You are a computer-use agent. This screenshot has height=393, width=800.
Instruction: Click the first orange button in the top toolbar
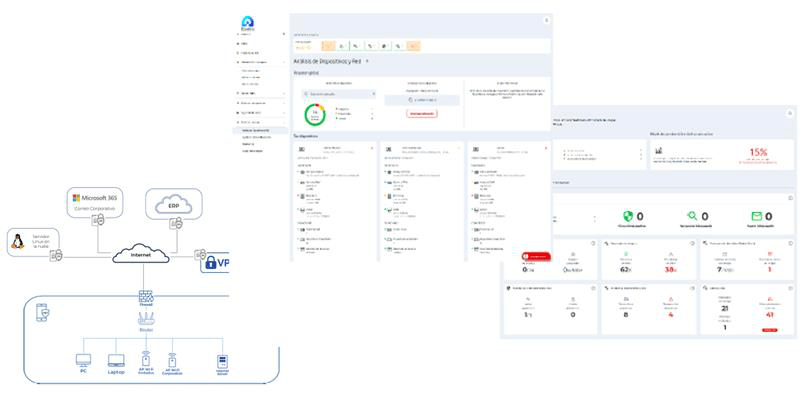point(329,46)
